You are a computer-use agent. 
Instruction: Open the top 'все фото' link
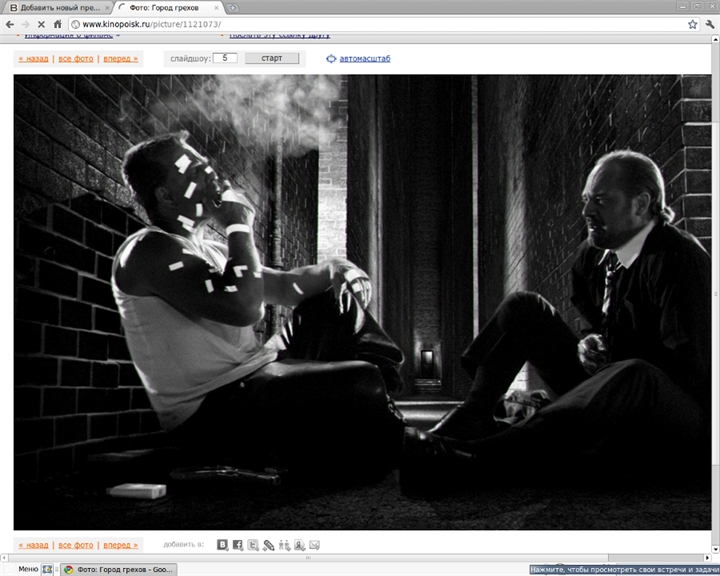pos(76,59)
